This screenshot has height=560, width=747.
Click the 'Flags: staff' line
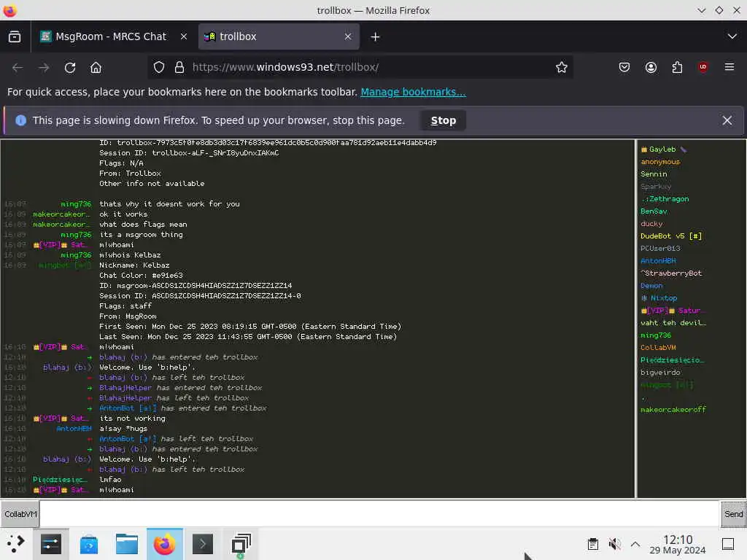pos(125,306)
